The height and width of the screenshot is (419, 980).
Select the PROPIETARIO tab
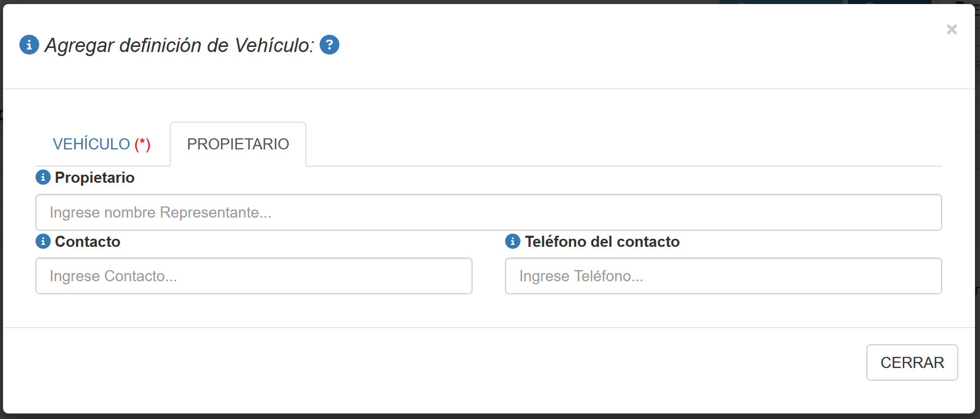coord(238,144)
